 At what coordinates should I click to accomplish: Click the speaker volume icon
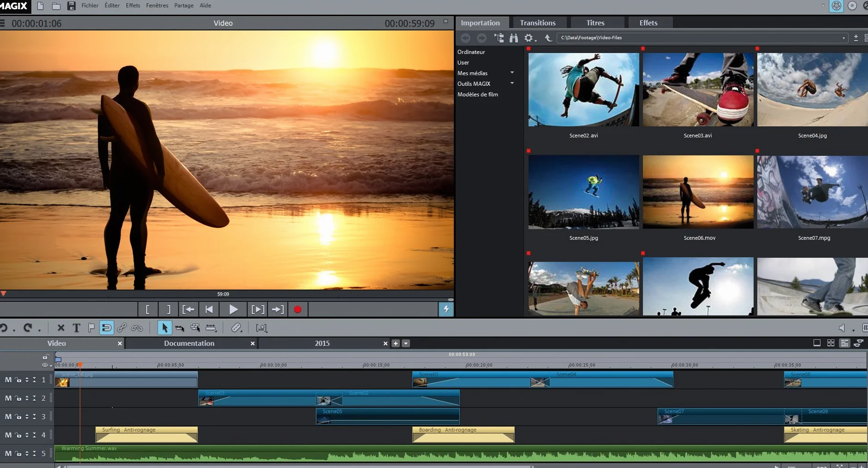842,328
